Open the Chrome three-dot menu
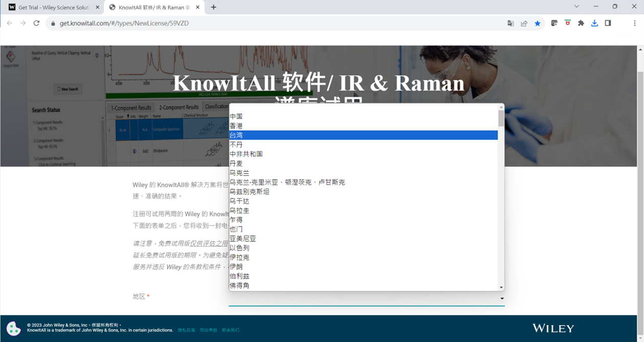This screenshot has height=342, width=644. [x=635, y=23]
